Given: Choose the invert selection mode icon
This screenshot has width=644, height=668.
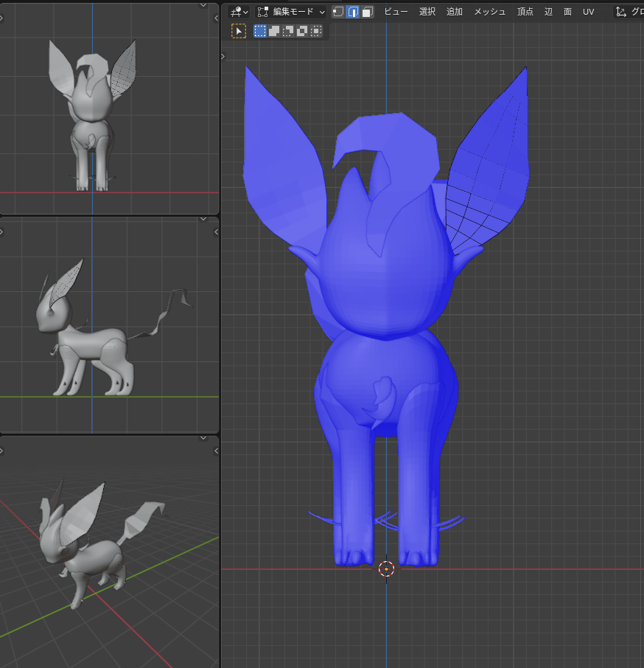Looking at the screenshot, I should point(302,31).
